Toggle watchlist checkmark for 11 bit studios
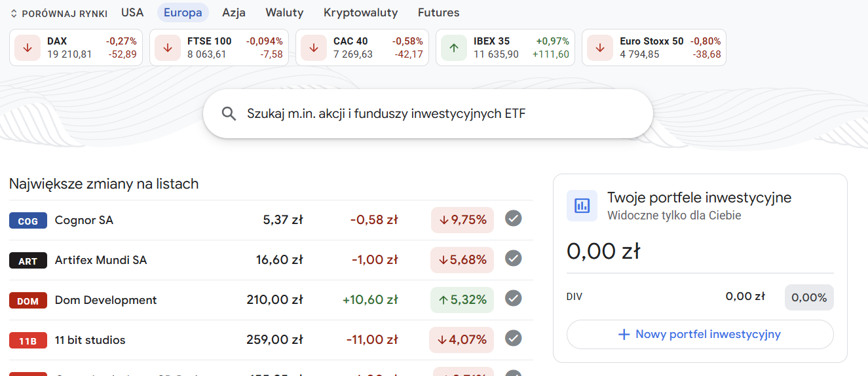The image size is (868, 376). pos(514,339)
